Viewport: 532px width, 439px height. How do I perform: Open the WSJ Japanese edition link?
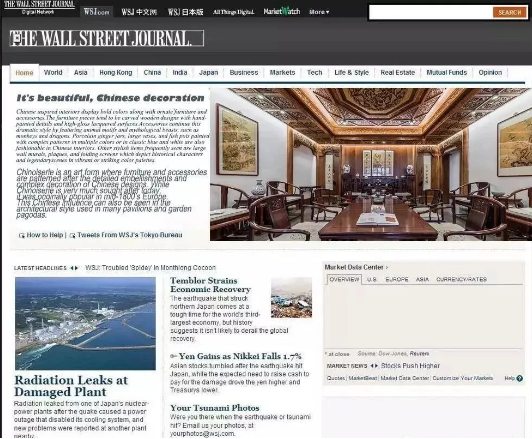point(186,12)
